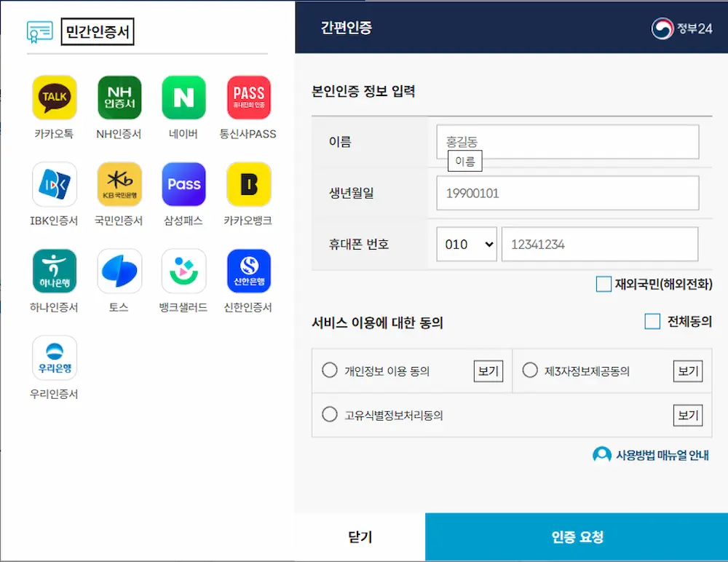728x562 pixels.
Task: Focus the phone number field showing 12341234
Action: point(600,245)
